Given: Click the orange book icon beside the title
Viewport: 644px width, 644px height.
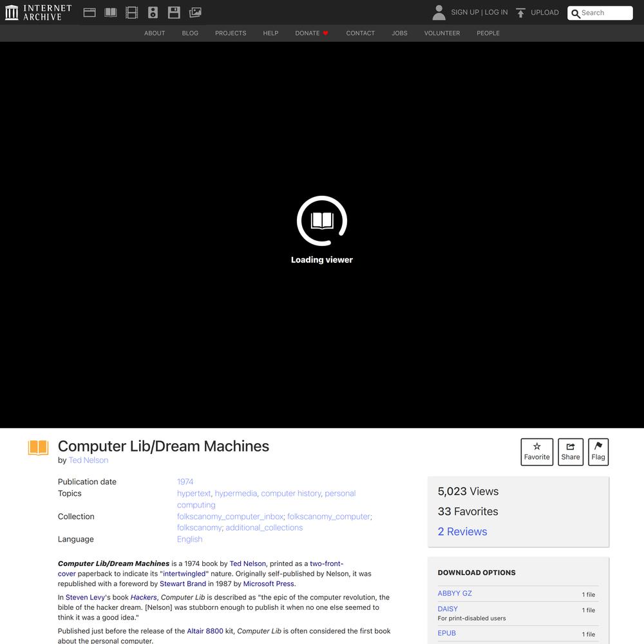Looking at the screenshot, I should point(38,448).
